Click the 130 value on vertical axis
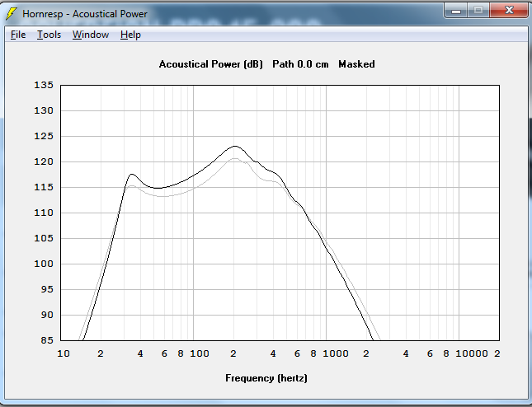 click(44, 110)
